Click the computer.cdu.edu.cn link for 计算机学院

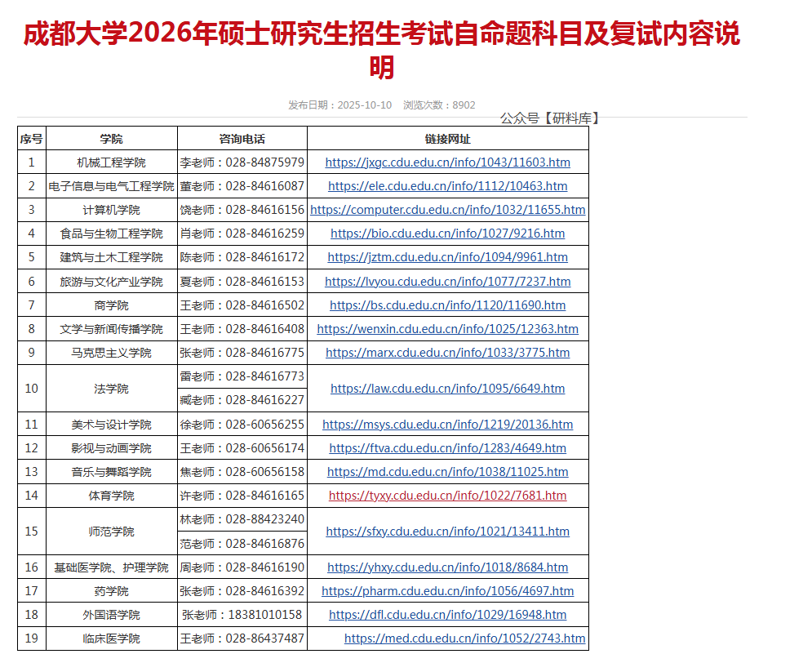pyautogui.click(x=447, y=210)
